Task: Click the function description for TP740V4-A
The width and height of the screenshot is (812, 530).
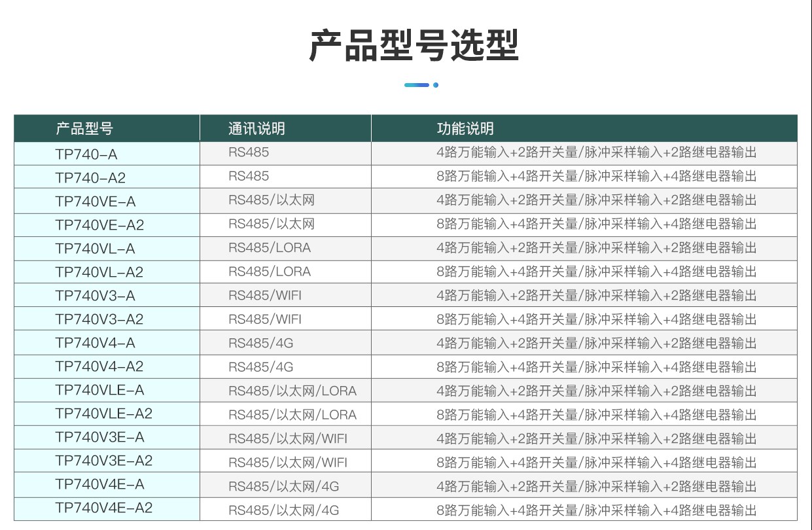Action: tap(597, 343)
